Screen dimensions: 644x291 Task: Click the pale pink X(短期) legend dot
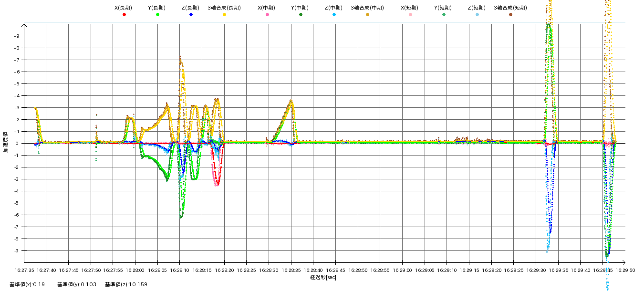[410, 15]
